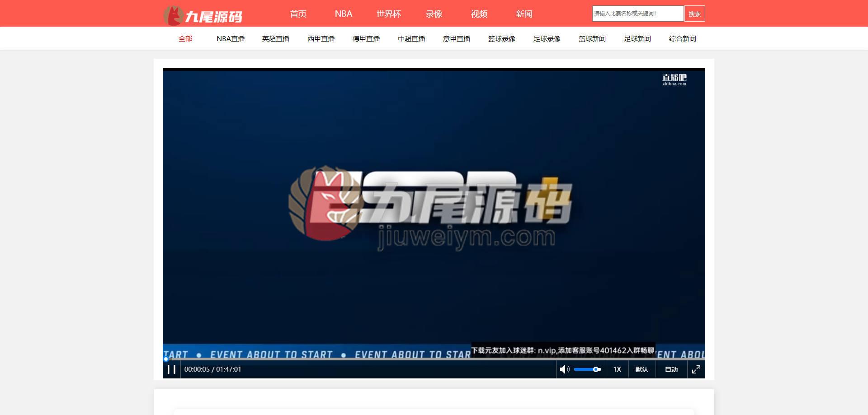Open 意甲直播 category
Viewport: 868px width, 415px height.
457,39
